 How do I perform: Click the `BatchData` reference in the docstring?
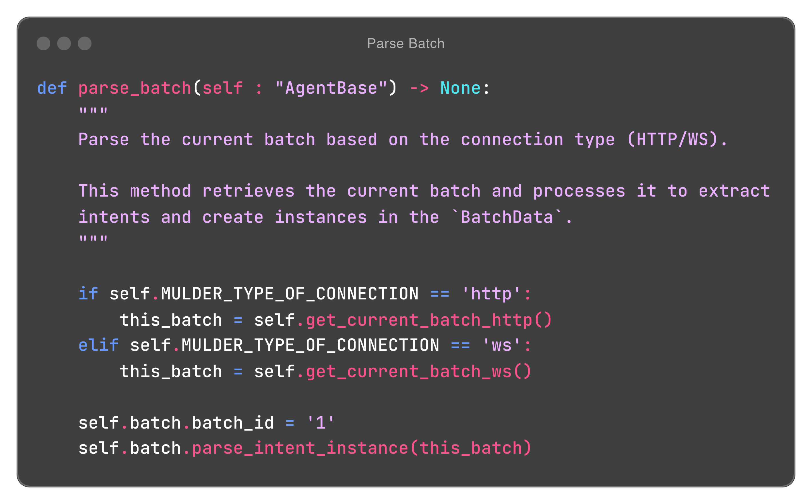click(507, 217)
